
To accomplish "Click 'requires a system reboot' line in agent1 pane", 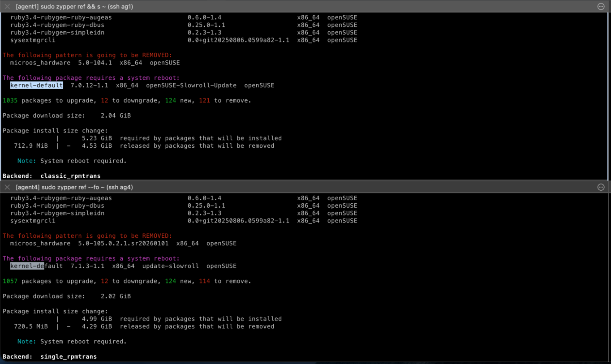I will 91,78.
